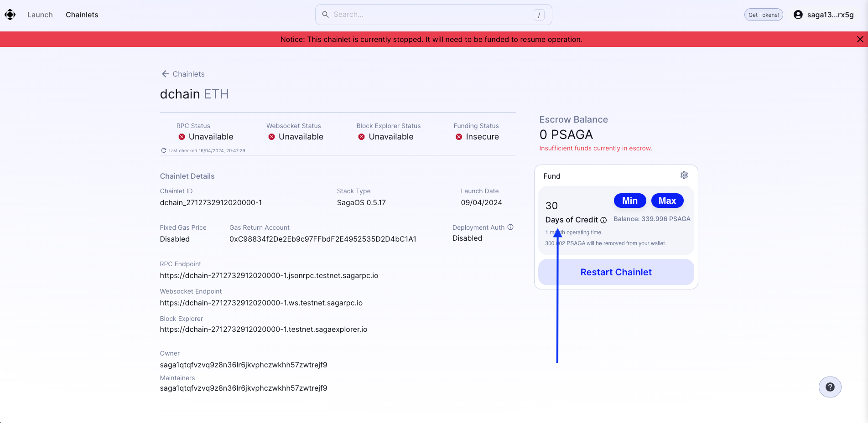Click the Deployment Auth info icon
The height and width of the screenshot is (423, 868).
pos(510,227)
